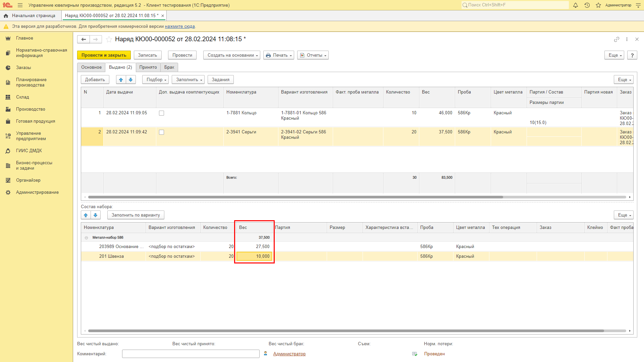Open Готовая продукция section
644x362 pixels.
(x=36, y=121)
